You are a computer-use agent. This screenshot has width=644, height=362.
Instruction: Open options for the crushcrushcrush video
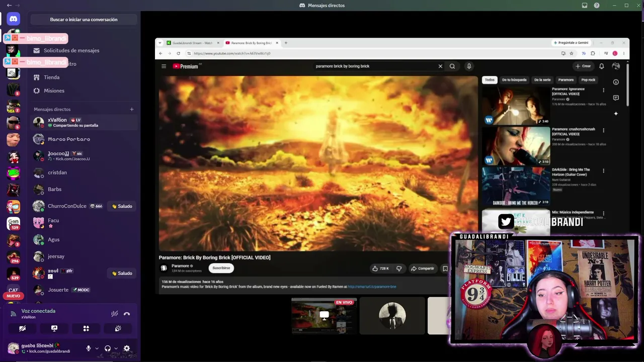point(603,131)
